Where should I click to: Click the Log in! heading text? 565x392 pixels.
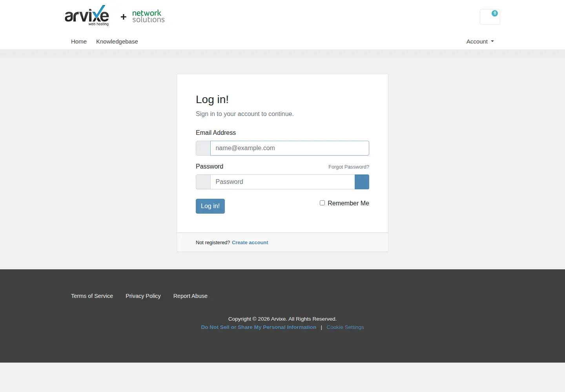point(212,100)
